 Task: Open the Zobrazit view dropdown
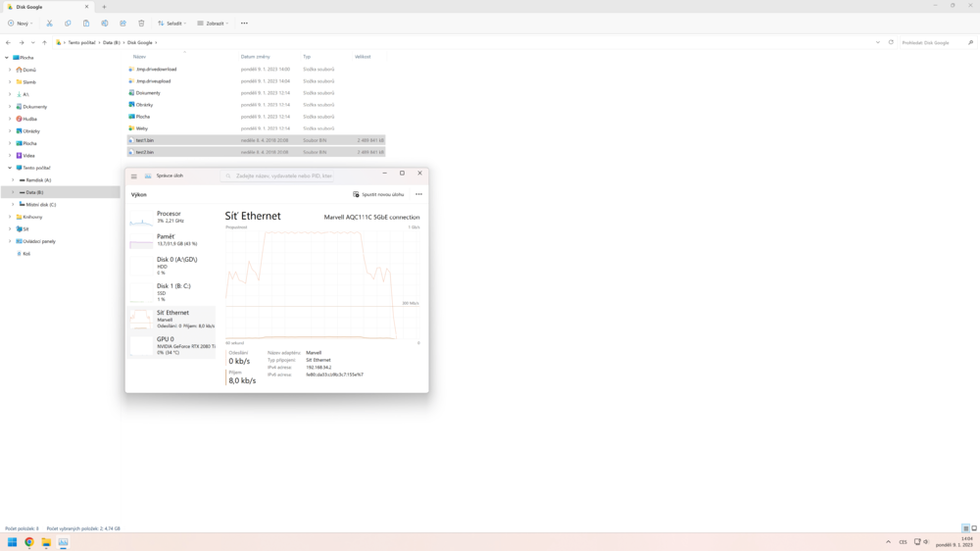pos(213,24)
